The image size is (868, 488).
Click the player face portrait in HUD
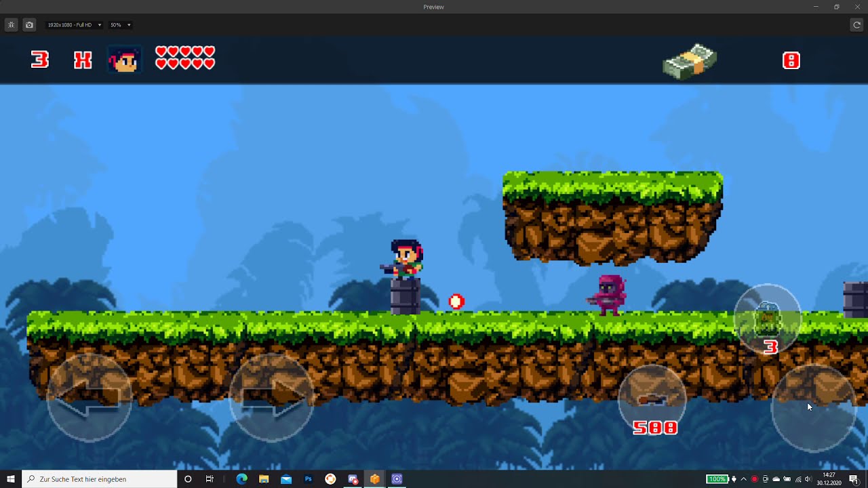(124, 60)
